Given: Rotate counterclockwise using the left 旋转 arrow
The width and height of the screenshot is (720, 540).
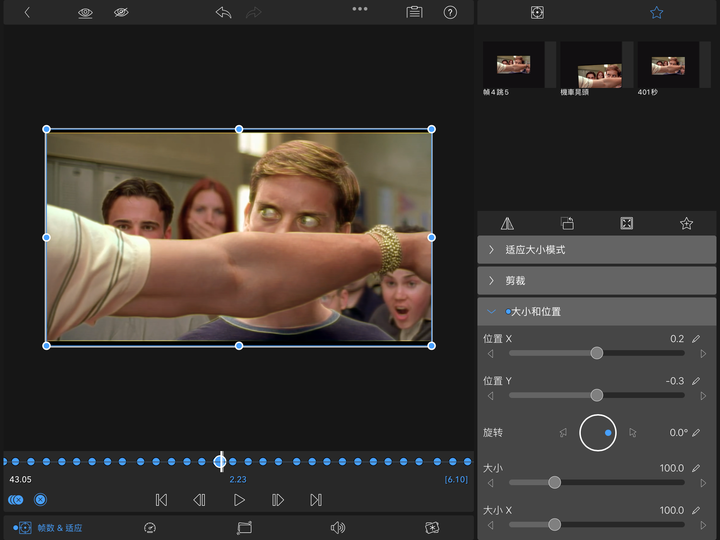Looking at the screenshot, I should (x=563, y=433).
